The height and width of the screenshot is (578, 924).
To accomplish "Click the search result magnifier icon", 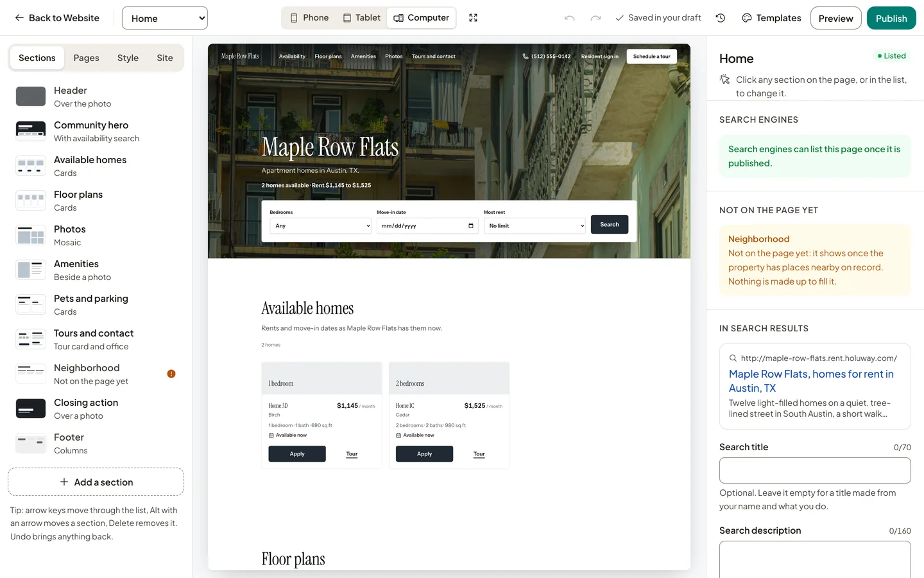I will (733, 358).
